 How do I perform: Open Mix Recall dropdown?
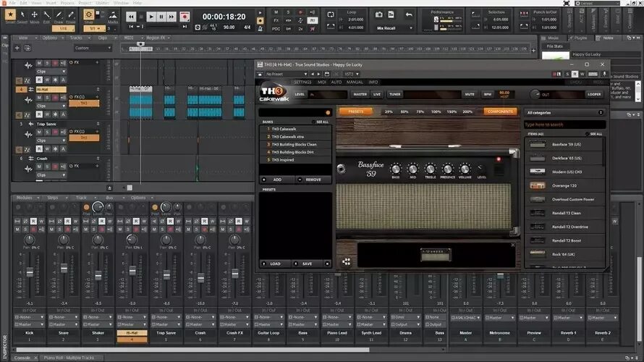click(x=394, y=28)
